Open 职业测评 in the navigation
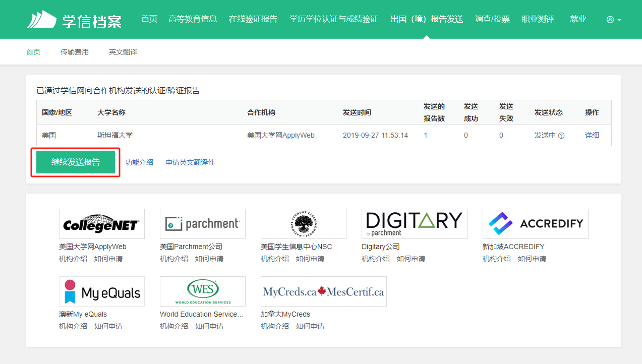The image size is (642, 364). pos(538,19)
